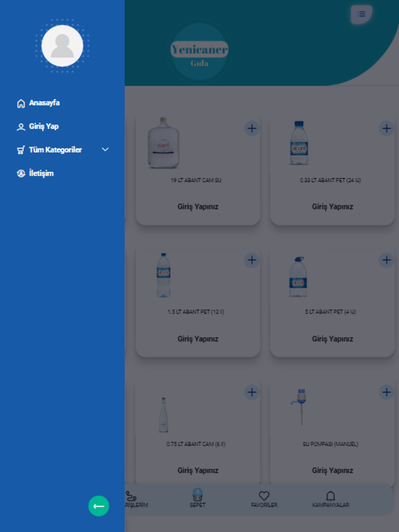
Task: Click the İletişim globe icon
Action: coord(21,173)
